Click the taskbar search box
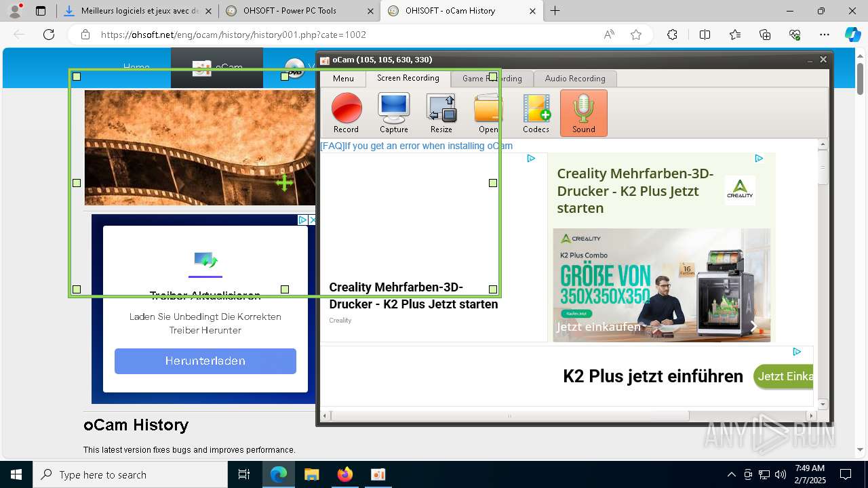The width and height of the screenshot is (868, 488). pos(130,474)
